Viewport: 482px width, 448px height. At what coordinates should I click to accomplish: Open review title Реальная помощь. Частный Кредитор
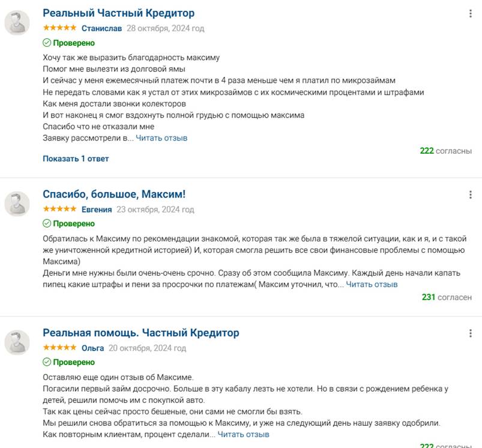(140, 333)
